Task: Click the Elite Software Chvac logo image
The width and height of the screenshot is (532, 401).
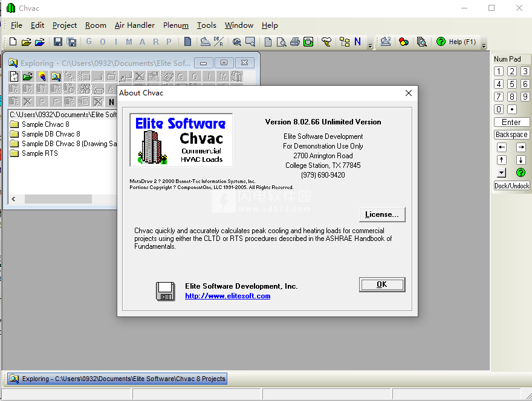Action: click(x=181, y=140)
